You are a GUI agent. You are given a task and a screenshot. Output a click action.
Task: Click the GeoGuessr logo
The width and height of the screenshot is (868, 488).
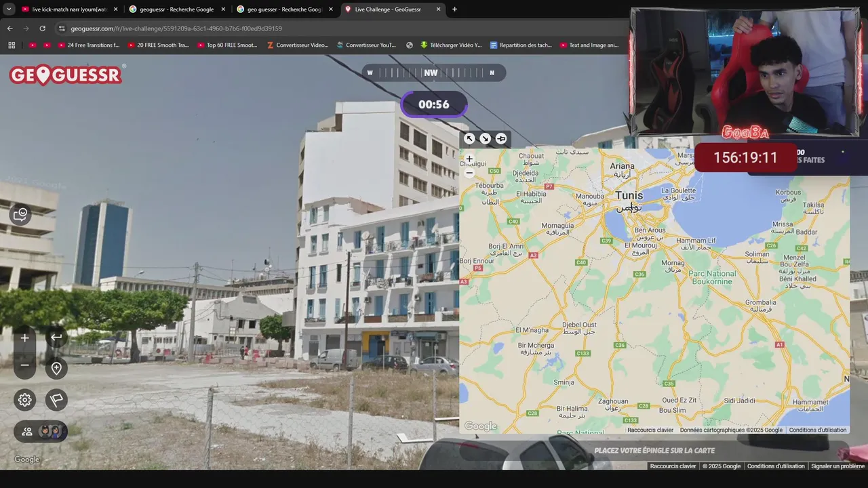[x=66, y=75]
